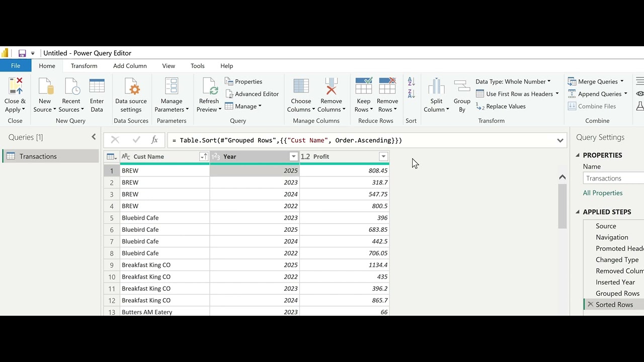The width and height of the screenshot is (644, 362).
Task: Click the Remove Rows icon
Action: pyautogui.click(x=387, y=86)
